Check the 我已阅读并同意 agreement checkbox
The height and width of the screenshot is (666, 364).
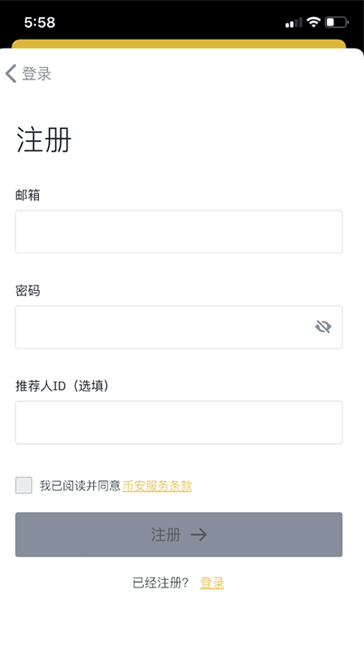pos(24,485)
